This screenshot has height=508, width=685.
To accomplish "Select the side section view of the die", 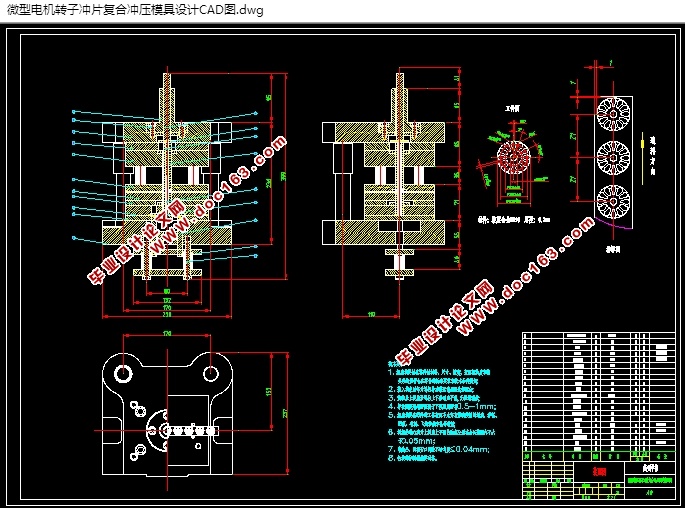I will [384, 175].
